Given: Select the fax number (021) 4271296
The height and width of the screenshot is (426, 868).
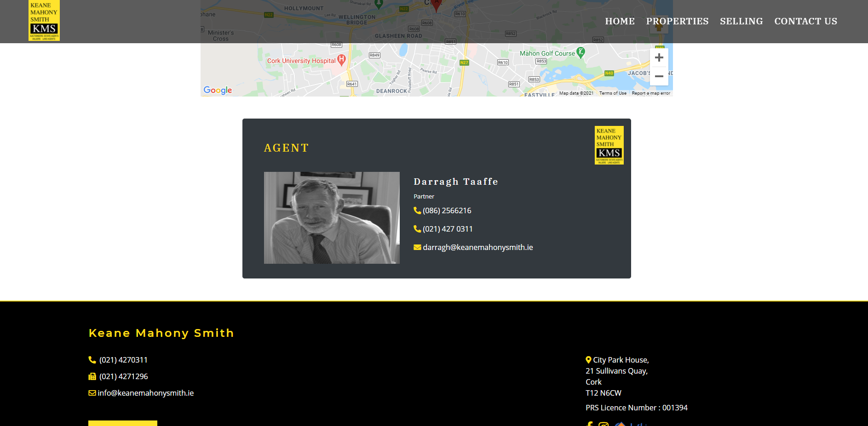Looking at the screenshot, I should [124, 376].
